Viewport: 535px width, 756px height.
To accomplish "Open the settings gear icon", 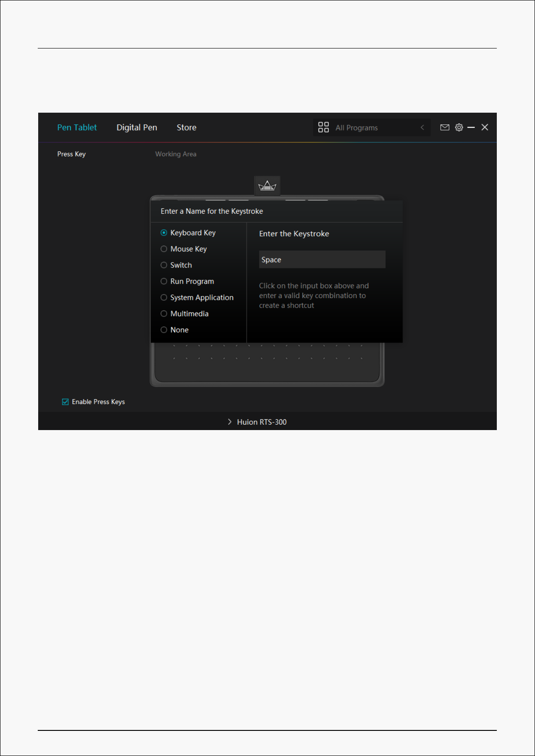I will (x=459, y=127).
